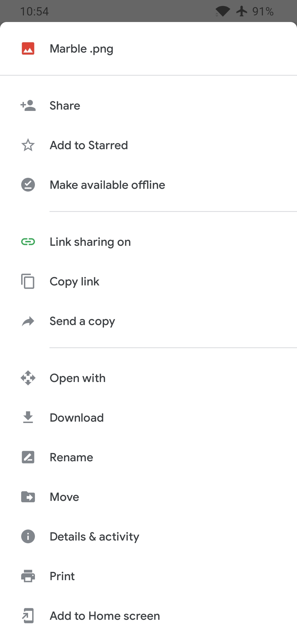Viewport: 297px width, 644px height.
Task: Click the green link chain icon
Action: coord(28,242)
